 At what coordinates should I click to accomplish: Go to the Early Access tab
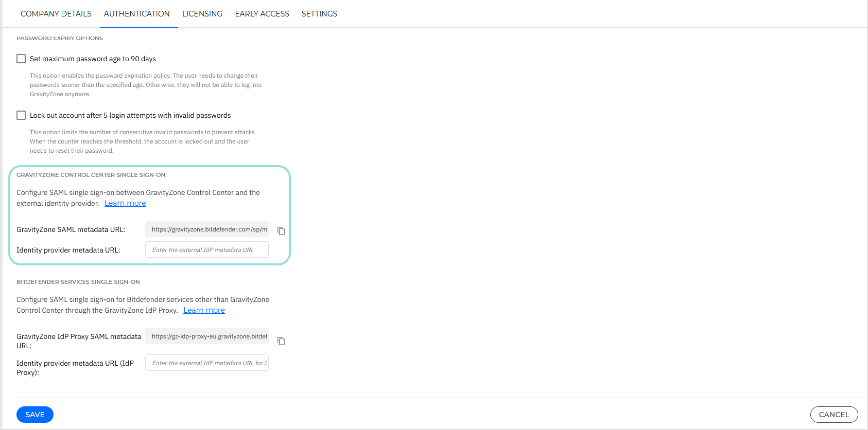click(262, 14)
